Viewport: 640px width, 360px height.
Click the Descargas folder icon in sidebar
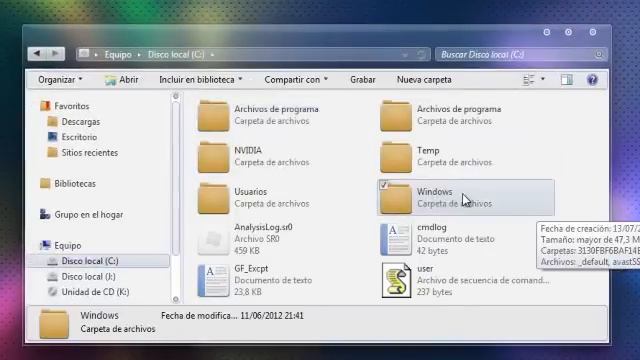52,122
